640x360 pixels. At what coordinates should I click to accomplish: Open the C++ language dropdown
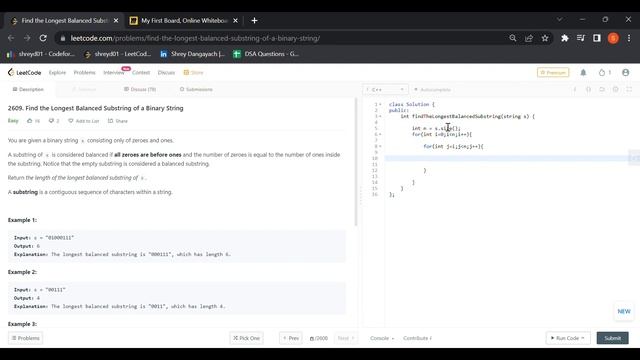click(x=385, y=89)
